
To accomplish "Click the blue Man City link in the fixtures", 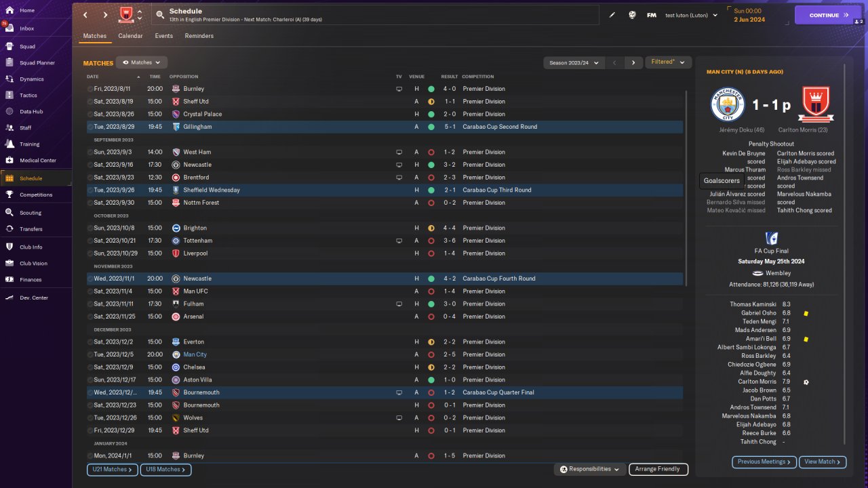I will pyautogui.click(x=195, y=354).
